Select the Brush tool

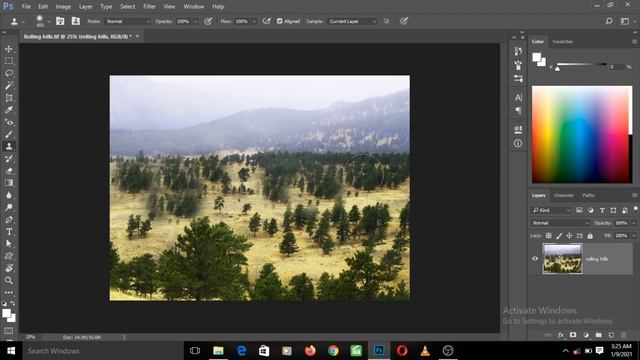[9, 134]
